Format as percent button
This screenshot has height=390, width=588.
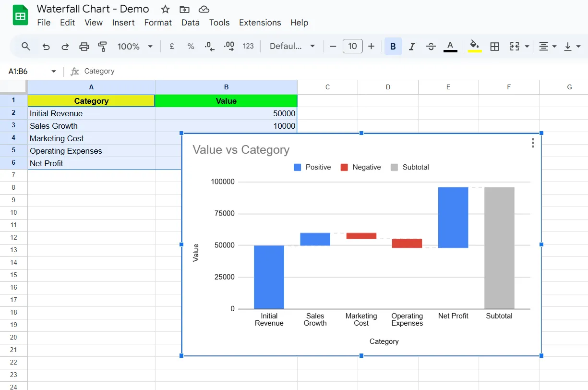pos(191,47)
